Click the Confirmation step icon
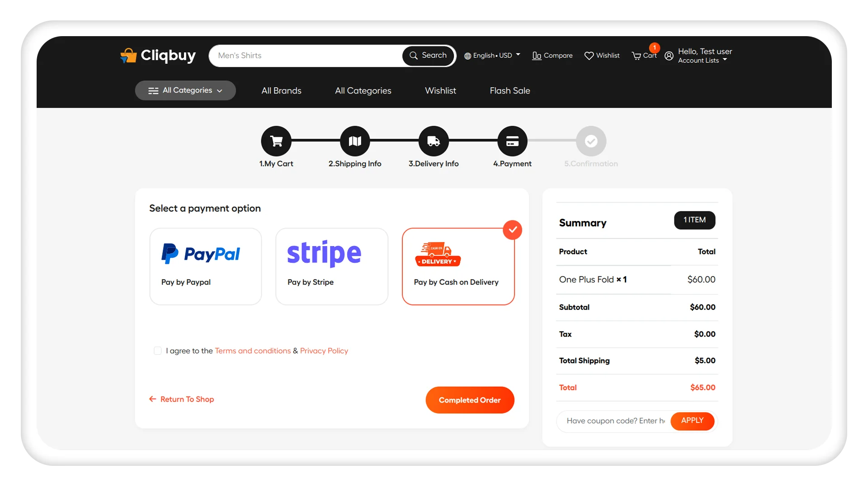 click(590, 141)
